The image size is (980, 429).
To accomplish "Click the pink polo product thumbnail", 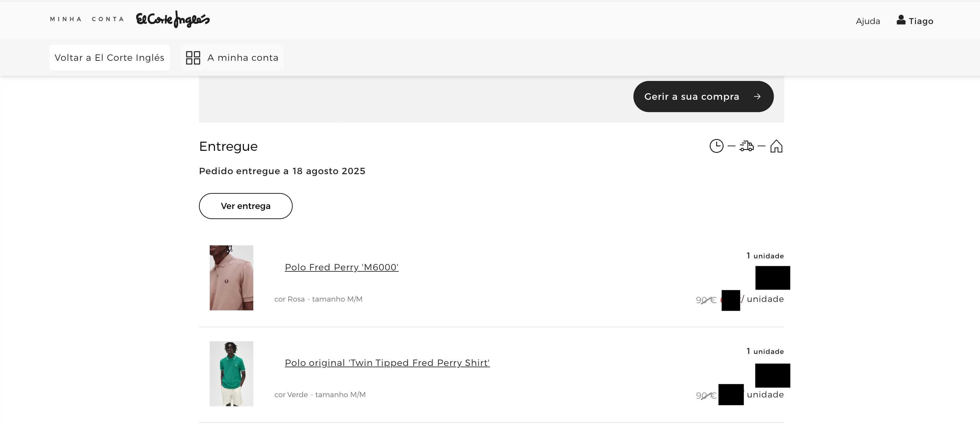I will coord(231,278).
